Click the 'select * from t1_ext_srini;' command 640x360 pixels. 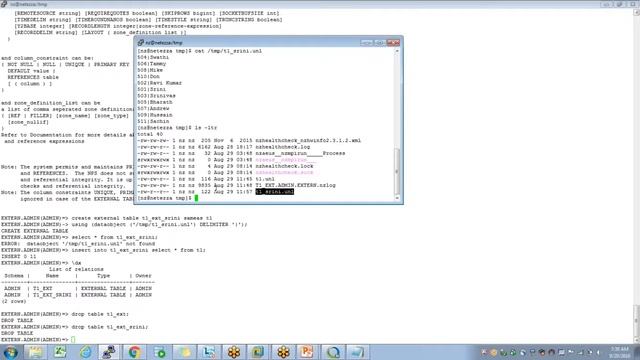[114, 237]
